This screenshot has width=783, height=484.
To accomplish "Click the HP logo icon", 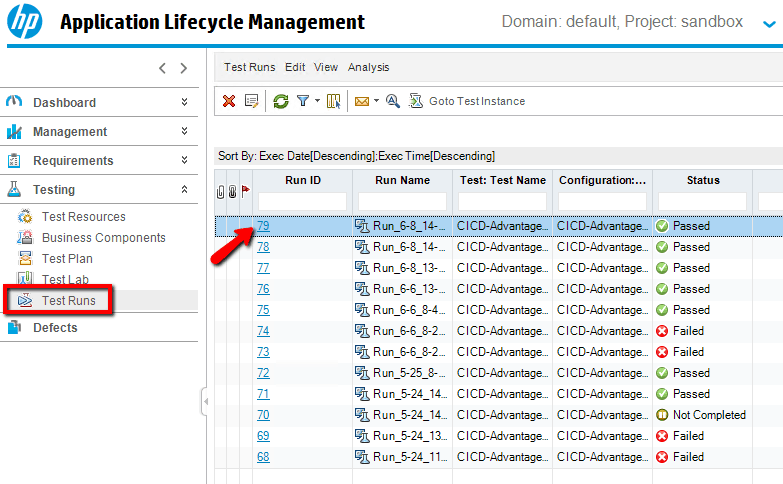I will coord(24,21).
